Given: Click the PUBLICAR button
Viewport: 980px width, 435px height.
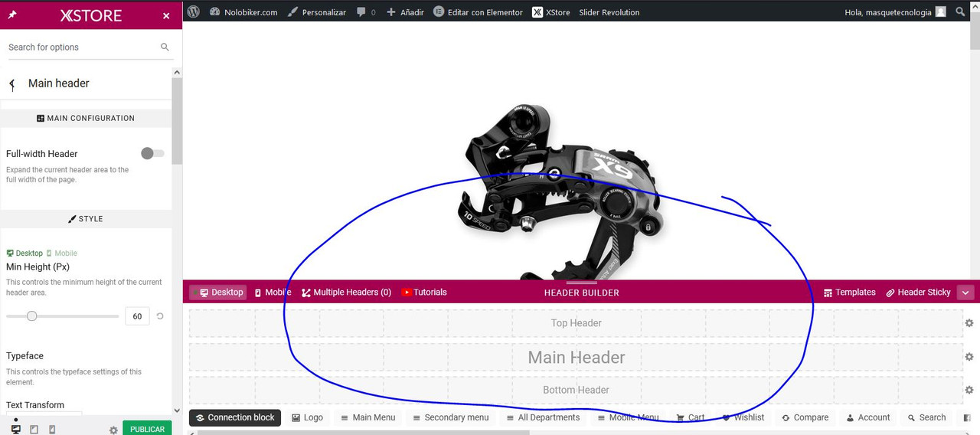Looking at the screenshot, I should pos(147,429).
